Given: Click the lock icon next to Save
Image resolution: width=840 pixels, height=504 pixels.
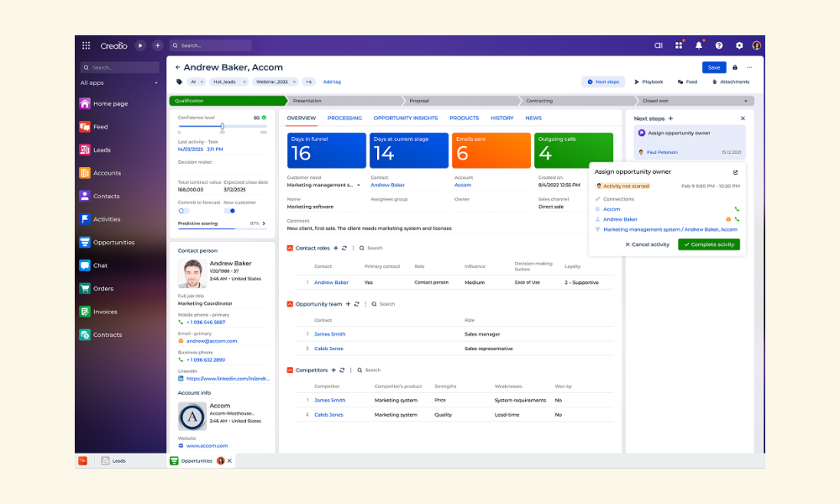Looking at the screenshot, I should (x=735, y=67).
